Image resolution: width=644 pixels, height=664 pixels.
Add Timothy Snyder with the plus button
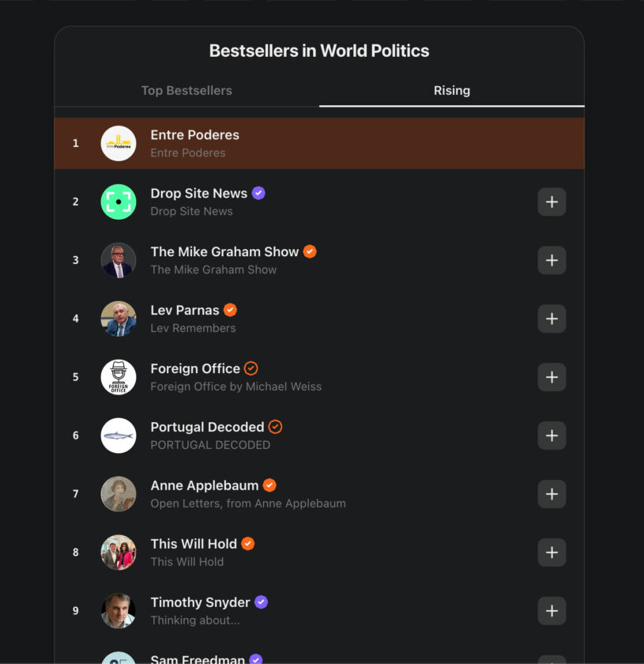[552, 611]
